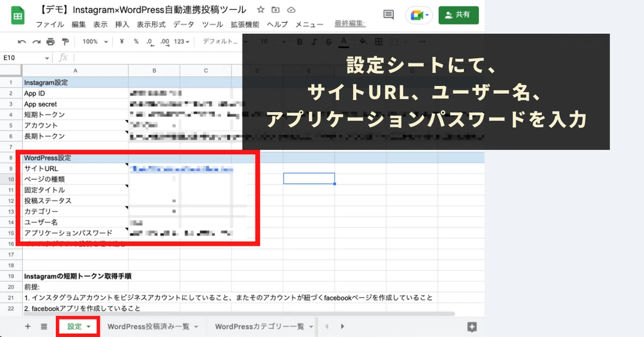Open the 表示形式 menu
The image size is (644, 337).
coord(151,24)
